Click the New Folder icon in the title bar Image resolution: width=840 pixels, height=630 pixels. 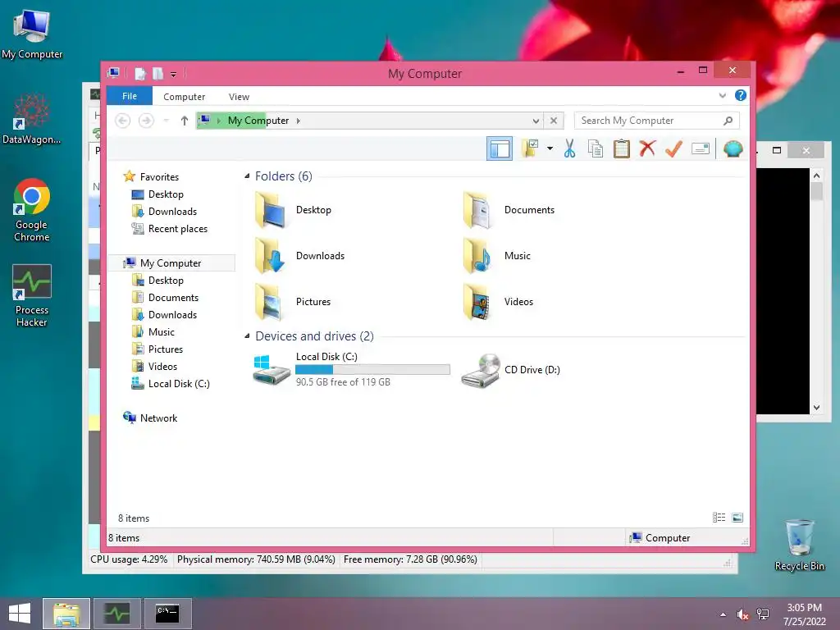point(157,73)
